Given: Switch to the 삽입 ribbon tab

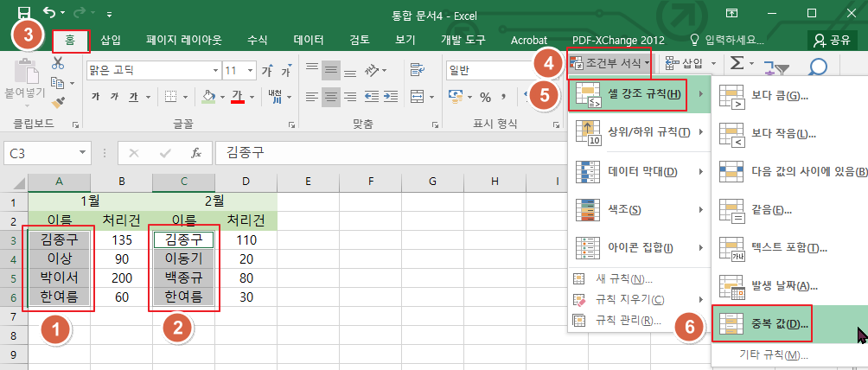Looking at the screenshot, I should [x=111, y=41].
